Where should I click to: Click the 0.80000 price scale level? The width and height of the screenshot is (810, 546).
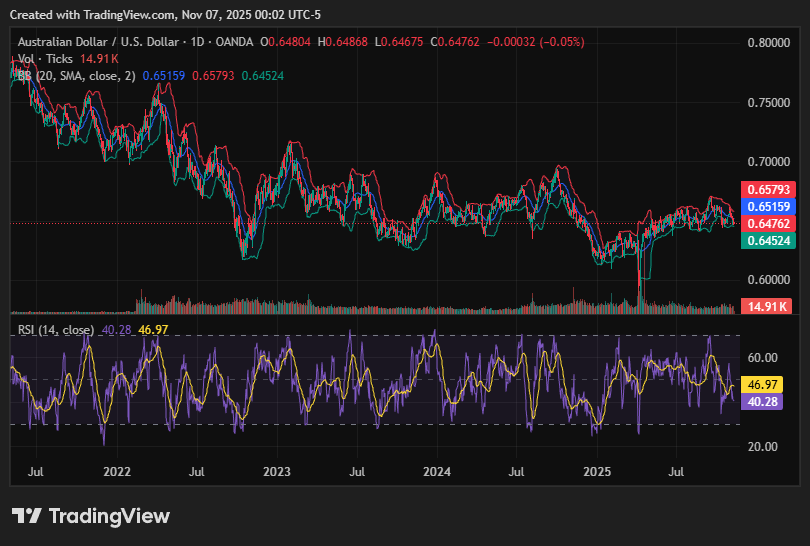click(x=769, y=43)
